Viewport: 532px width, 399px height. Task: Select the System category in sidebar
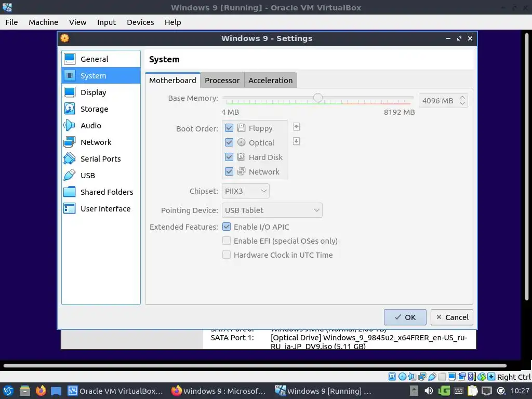tap(101, 76)
